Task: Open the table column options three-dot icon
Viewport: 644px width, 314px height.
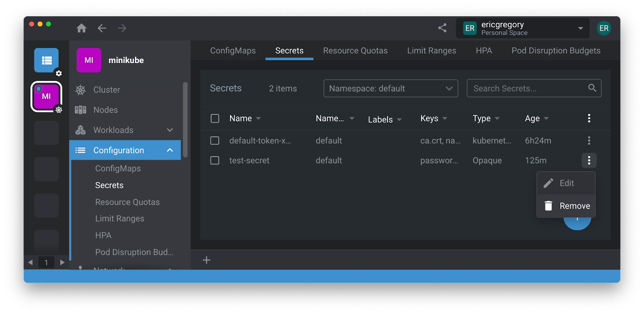Action: coord(589,118)
